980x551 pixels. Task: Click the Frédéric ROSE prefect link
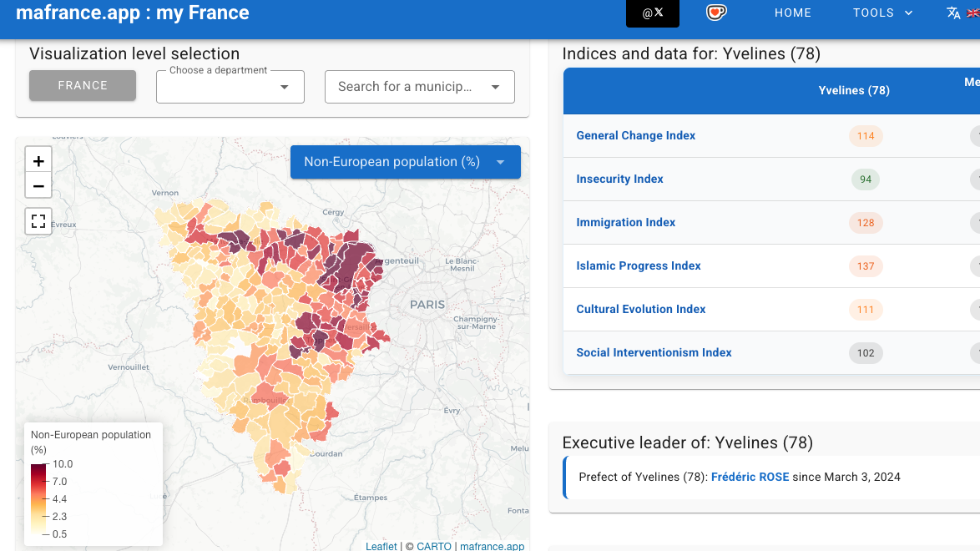click(750, 477)
